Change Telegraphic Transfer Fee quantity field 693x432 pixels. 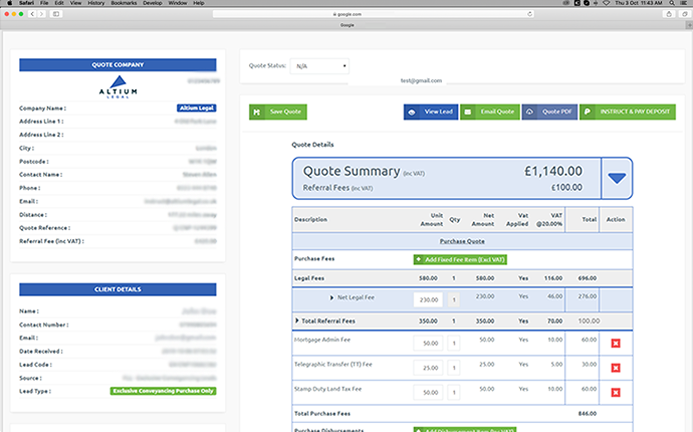[453, 368]
